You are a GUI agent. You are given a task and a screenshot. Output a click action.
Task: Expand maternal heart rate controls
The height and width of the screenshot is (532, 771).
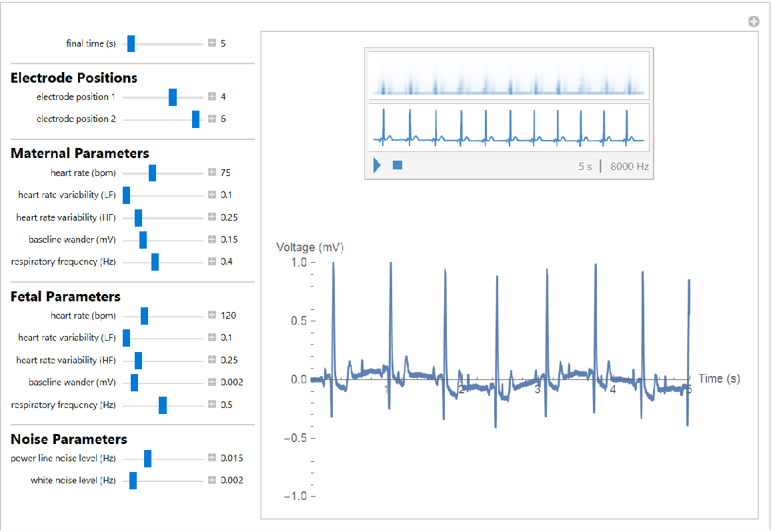pos(212,173)
